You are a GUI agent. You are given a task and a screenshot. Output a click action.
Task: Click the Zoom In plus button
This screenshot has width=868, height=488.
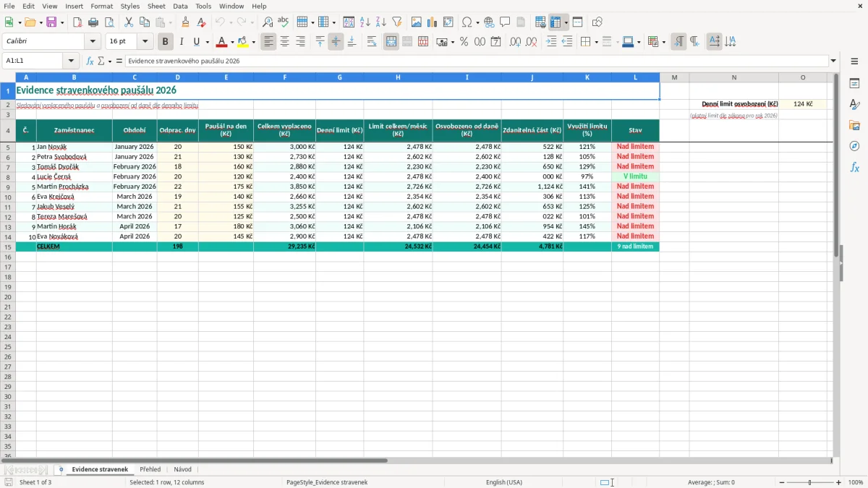tap(839, 482)
